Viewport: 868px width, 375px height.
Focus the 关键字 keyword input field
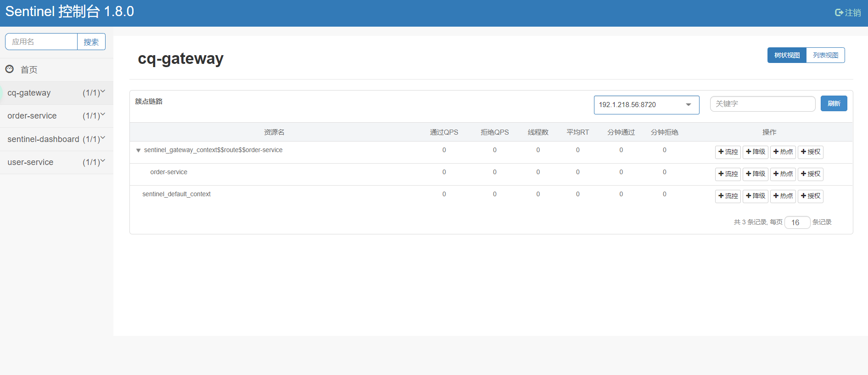pyautogui.click(x=762, y=104)
